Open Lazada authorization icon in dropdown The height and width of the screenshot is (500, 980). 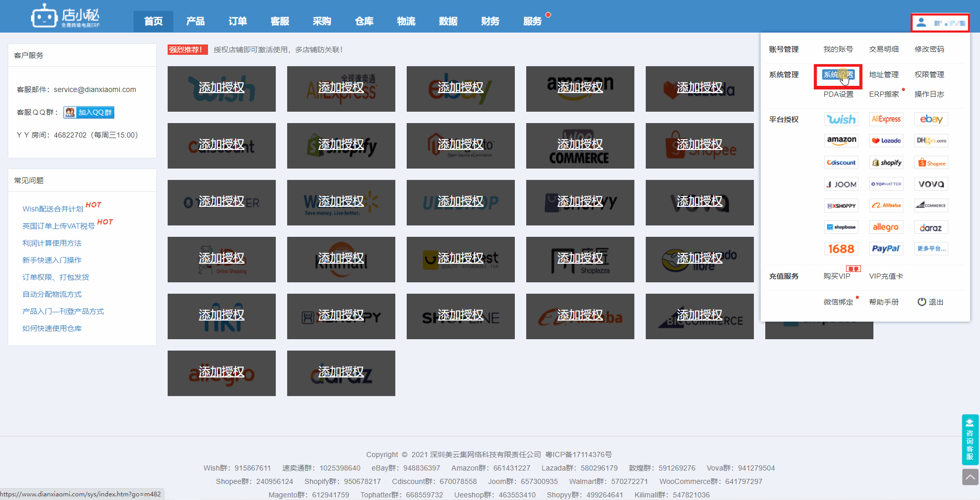[886, 141]
